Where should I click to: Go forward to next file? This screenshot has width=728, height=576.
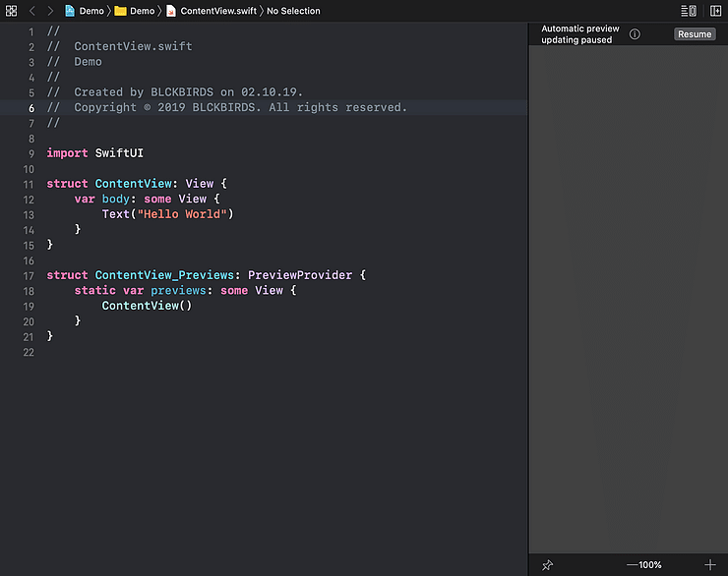[x=50, y=11]
